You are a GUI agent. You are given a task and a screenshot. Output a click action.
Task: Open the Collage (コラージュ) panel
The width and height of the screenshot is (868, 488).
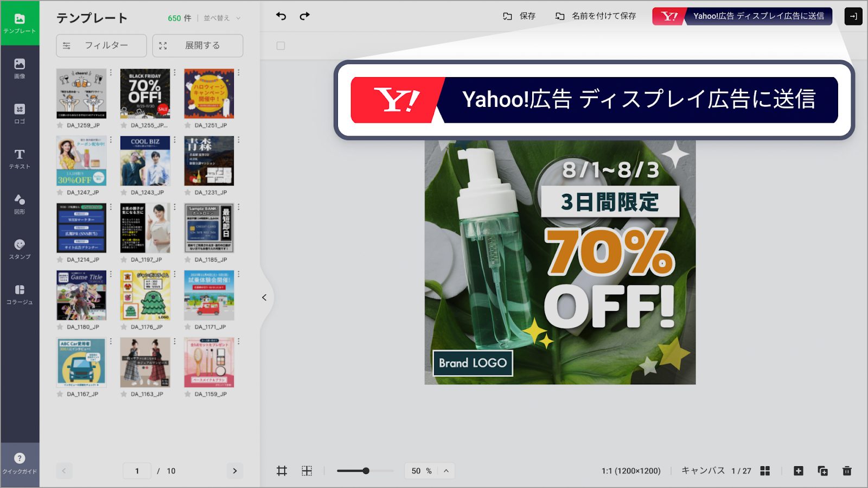20,294
